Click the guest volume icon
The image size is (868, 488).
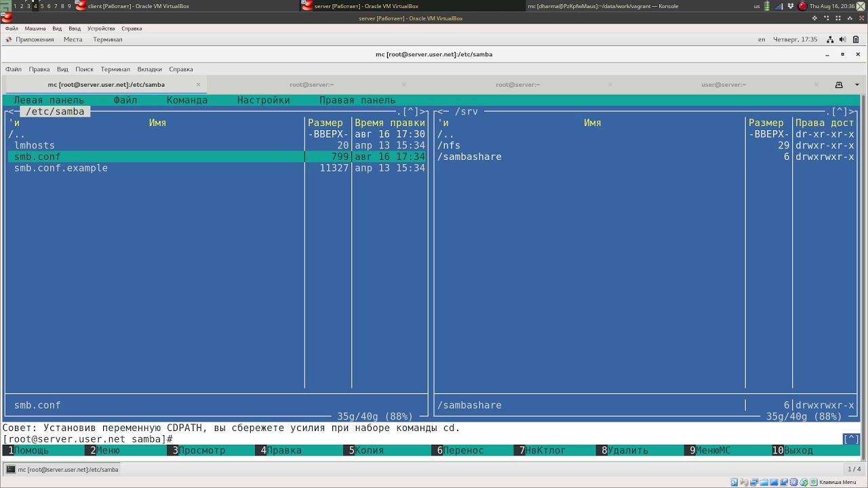pos(843,39)
